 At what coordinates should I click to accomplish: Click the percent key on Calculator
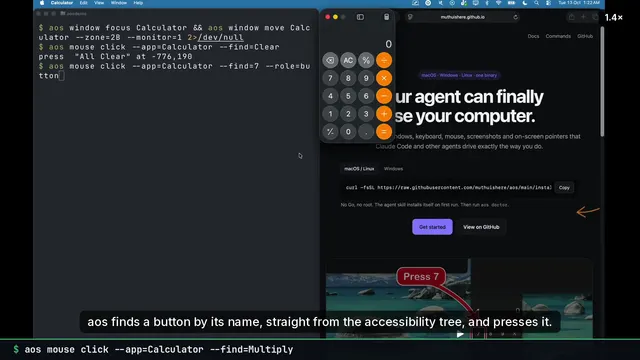pyautogui.click(x=366, y=60)
